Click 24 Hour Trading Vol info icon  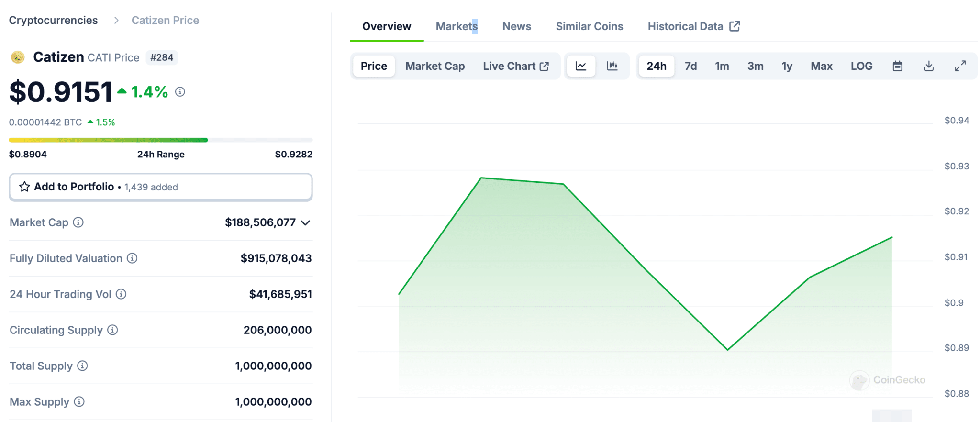click(x=121, y=294)
